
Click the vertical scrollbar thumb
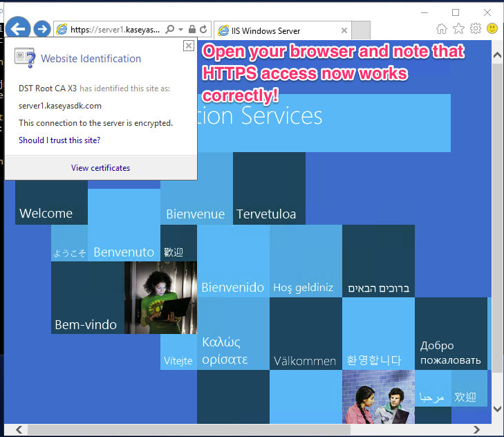click(497, 218)
